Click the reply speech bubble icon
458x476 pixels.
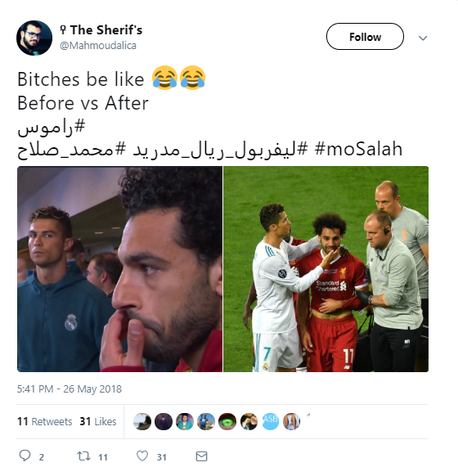coord(25,456)
